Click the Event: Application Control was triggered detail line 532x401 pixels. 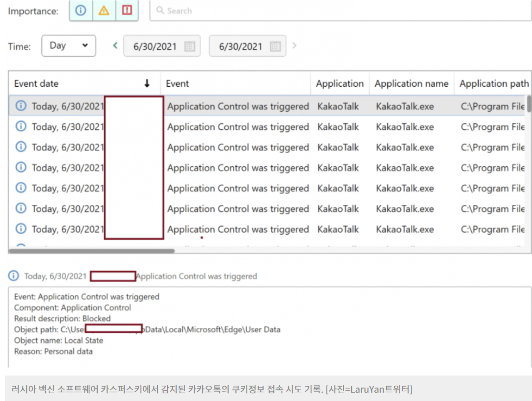coord(87,297)
